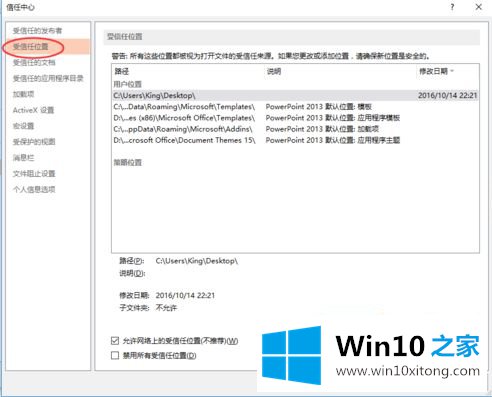
Task: Toggle 允许网络上的受信任位置 checkbox
Action: pos(115,341)
